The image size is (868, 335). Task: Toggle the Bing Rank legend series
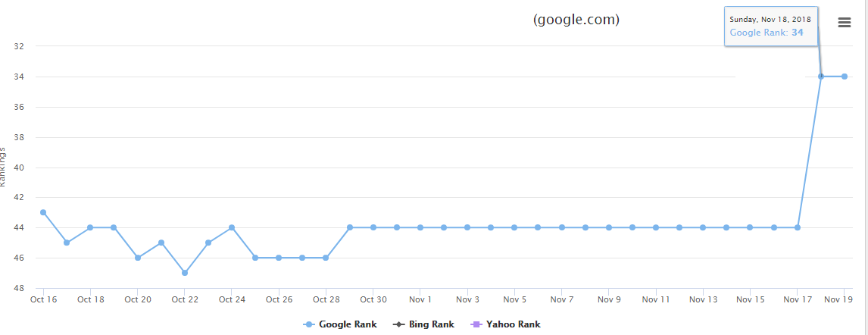[423, 324]
